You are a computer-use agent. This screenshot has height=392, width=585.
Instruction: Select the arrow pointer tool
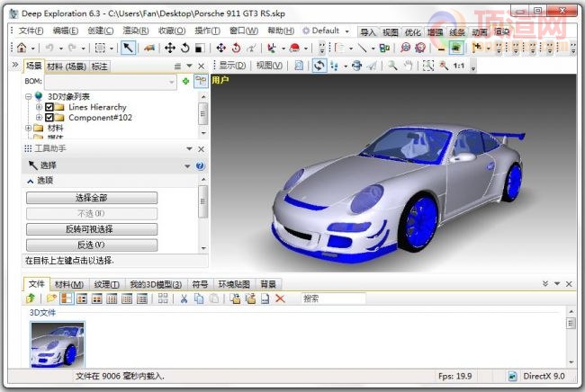click(128, 48)
